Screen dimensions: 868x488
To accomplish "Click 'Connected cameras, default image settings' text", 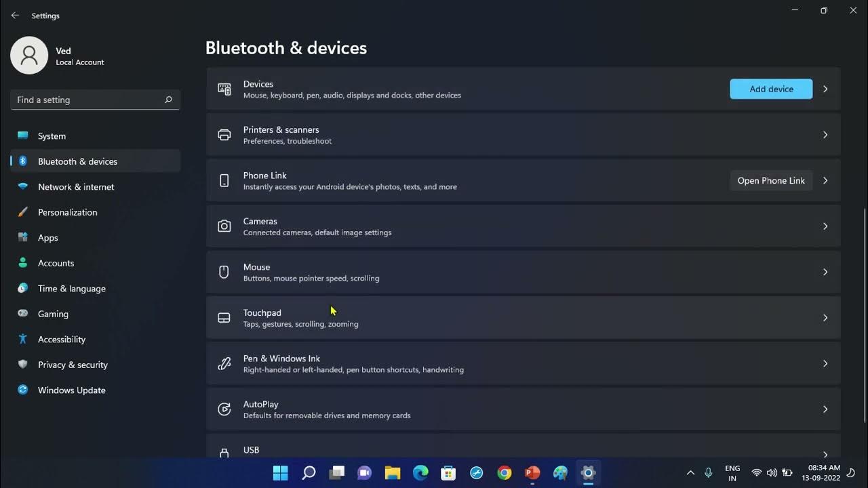I will (x=317, y=232).
